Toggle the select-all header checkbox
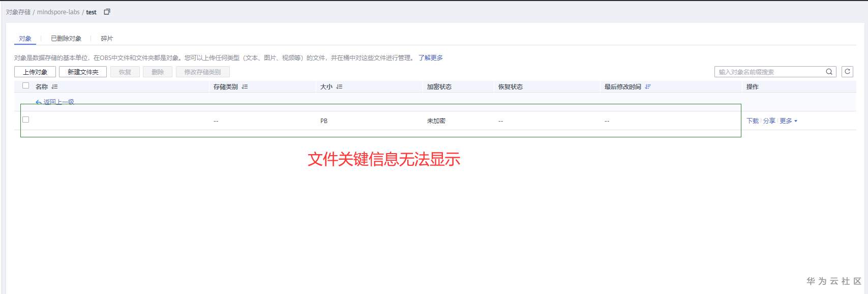Screen dimensions: 868x294 (26, 86)
